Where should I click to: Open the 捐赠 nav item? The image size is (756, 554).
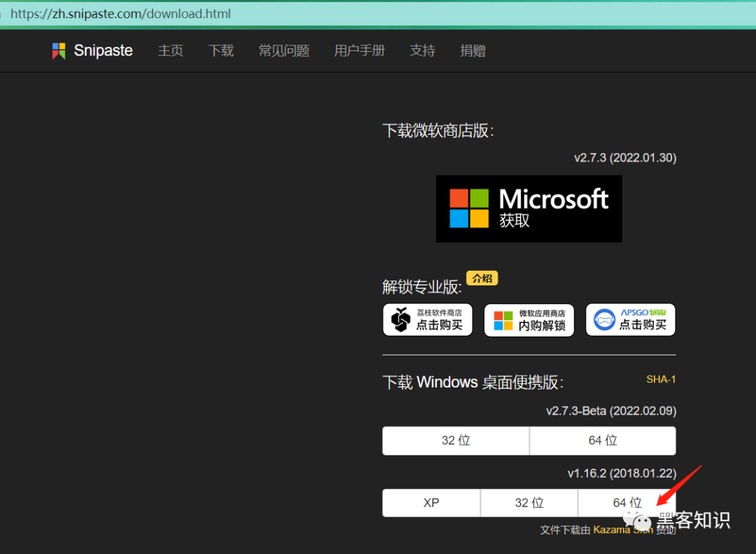[x=472, y=50]
